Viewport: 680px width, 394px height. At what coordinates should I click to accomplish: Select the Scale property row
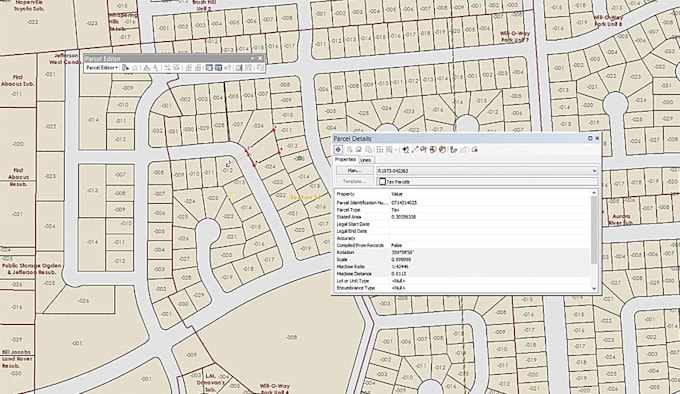[463, 259]
